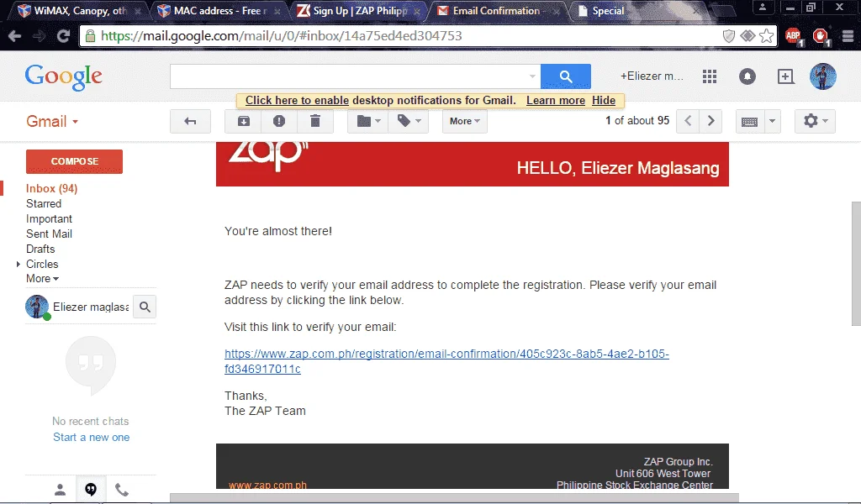The image size is (861, 504).
Task: Click the vertical page scrollbar thumb
Action: tap(856, 263)
